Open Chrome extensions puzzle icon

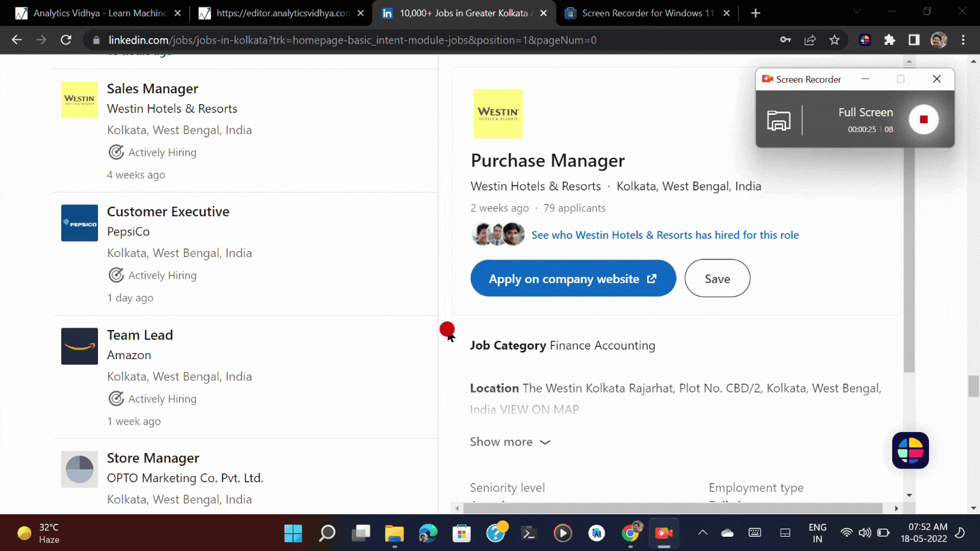[x=889, y=40]
